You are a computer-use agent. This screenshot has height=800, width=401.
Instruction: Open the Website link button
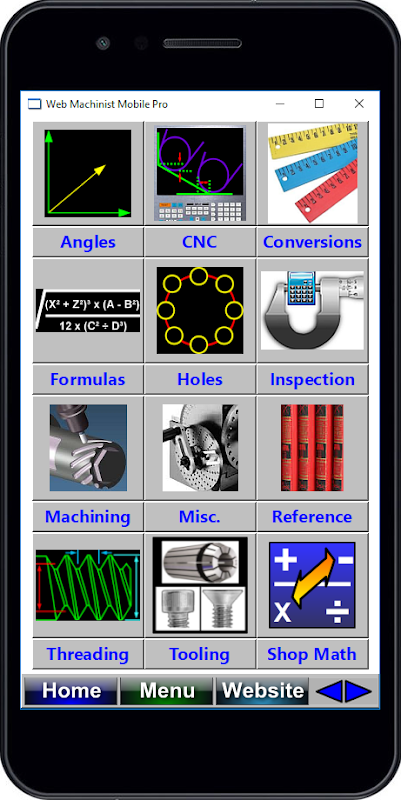click(263, 691)
